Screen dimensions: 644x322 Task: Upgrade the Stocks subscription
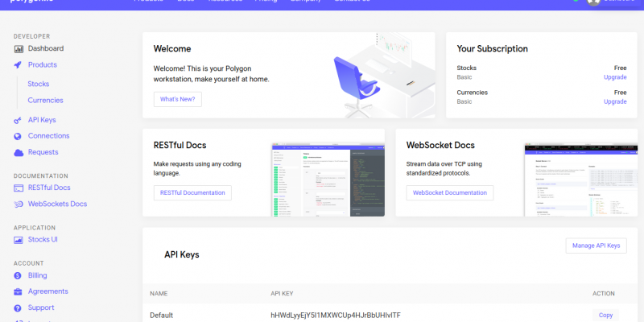(x=615, y=77)
